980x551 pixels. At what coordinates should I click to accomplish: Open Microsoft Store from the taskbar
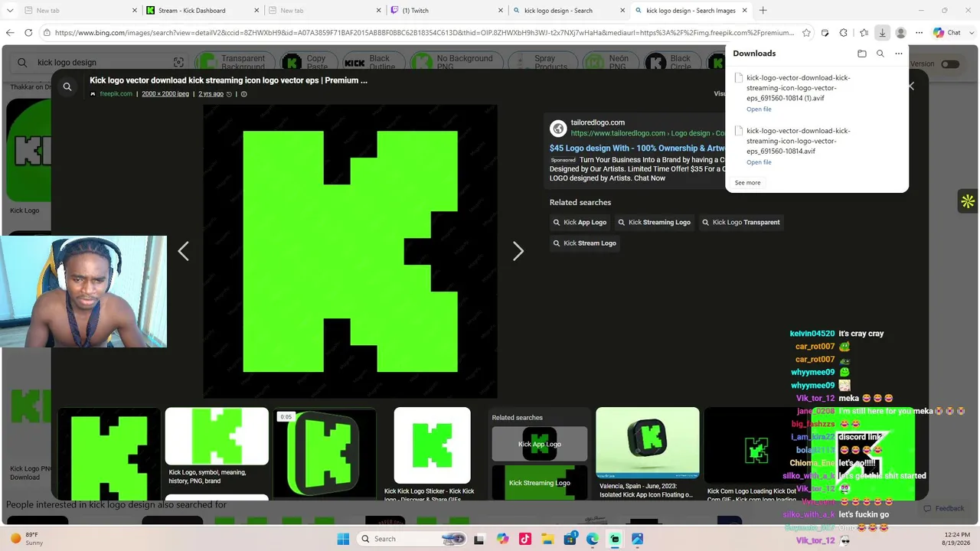[x=570, y=539]
